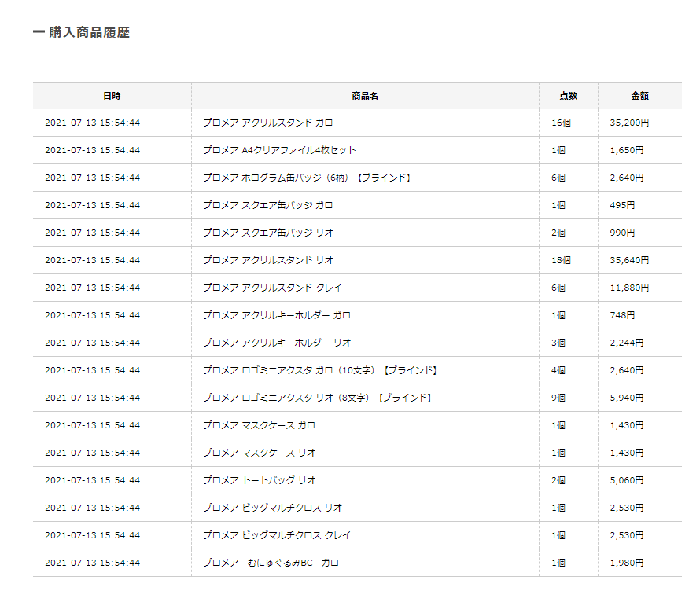Click 1個 in the アクリルキーホルダー ガロ row
The height and width of the screenshot is (591, 700).
point(558,315)
